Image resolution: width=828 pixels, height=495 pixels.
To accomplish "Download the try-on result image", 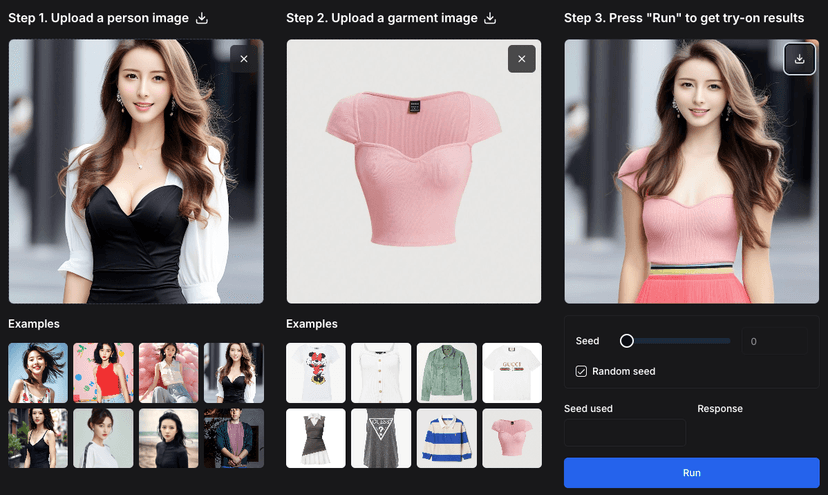I will 799,59.
